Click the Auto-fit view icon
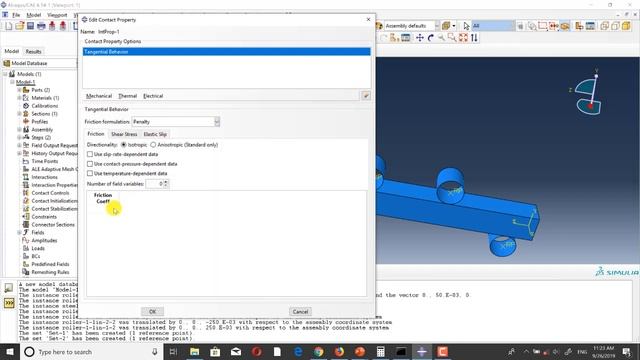The image size is (640, 360). 463,38
